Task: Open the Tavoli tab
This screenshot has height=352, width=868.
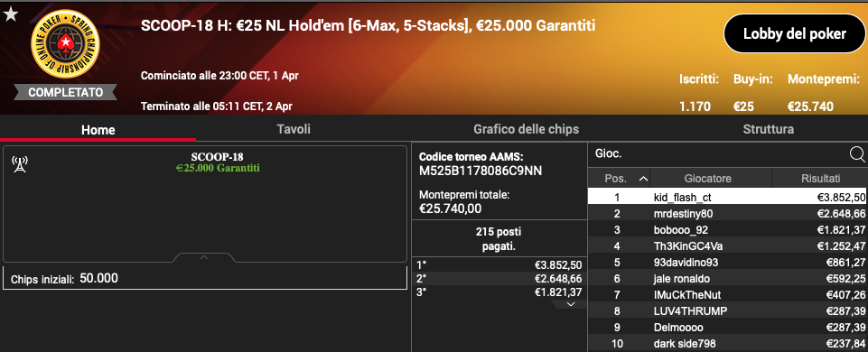Action: (x=294, y=129)
